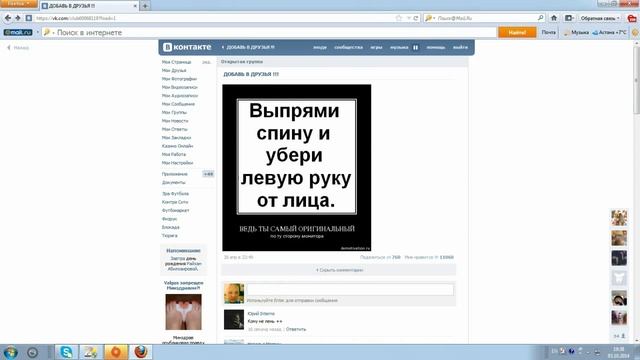640x360 pixels.
Task: Open the browser Home page icon
Action: (x=554, y=18)
